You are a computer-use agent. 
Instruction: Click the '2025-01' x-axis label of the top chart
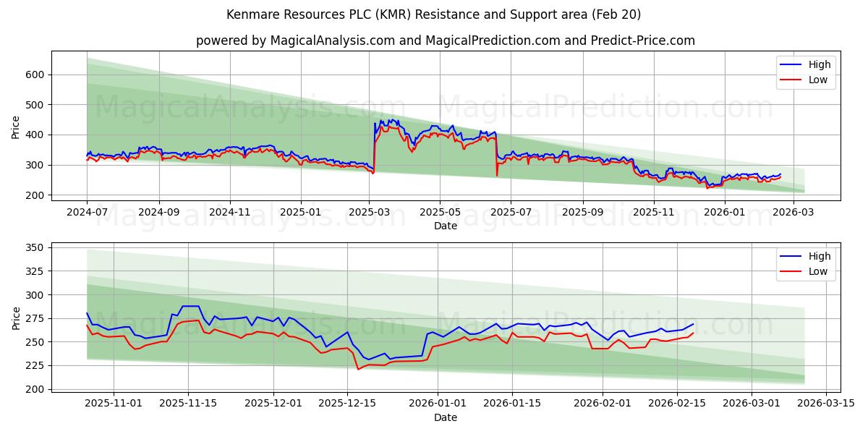pos(301,212)
